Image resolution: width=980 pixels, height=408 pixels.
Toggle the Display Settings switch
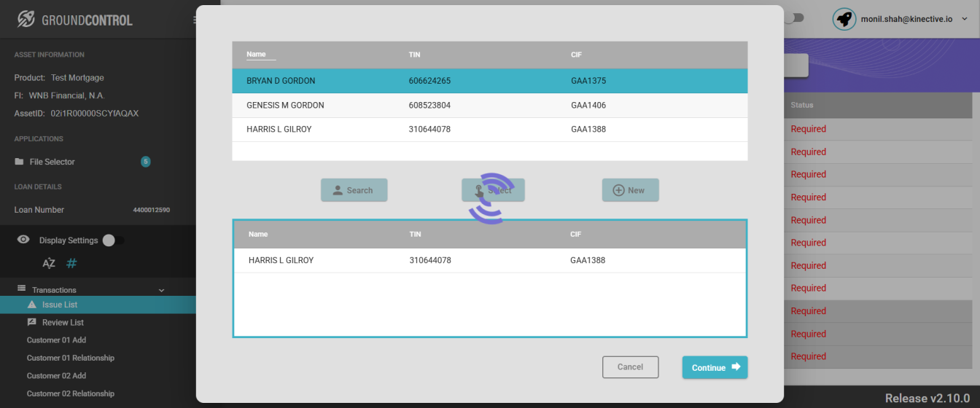tap(113, 240)
